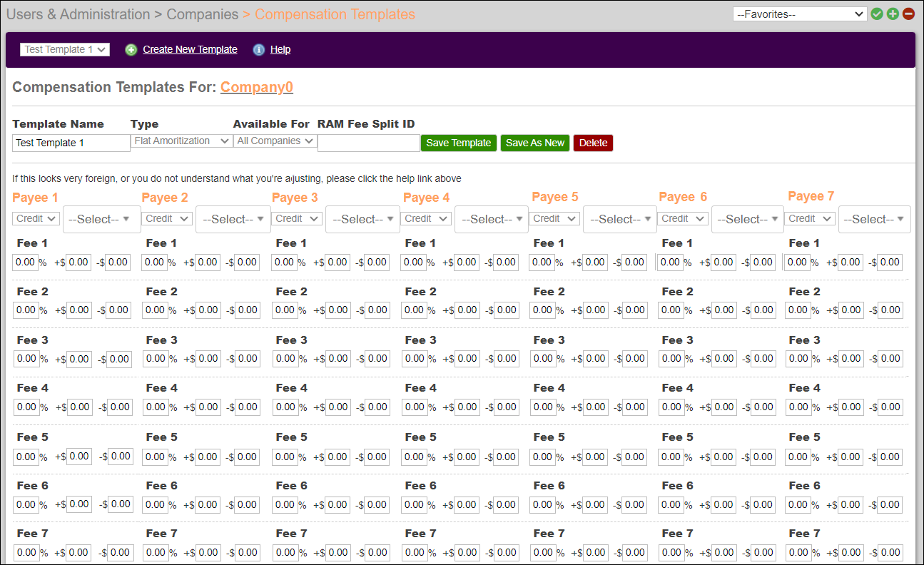924x565 pixels.
Task: Click the red Delete button
Action: tap(593, 143)
